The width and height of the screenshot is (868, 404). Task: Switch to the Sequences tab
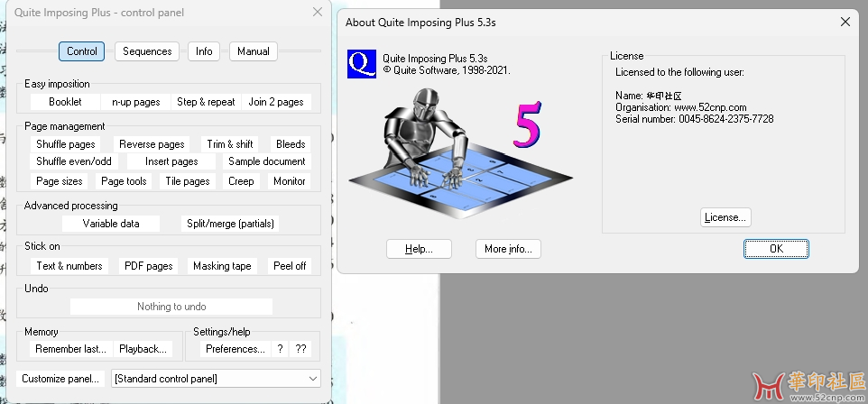click(x=147, y=51)
